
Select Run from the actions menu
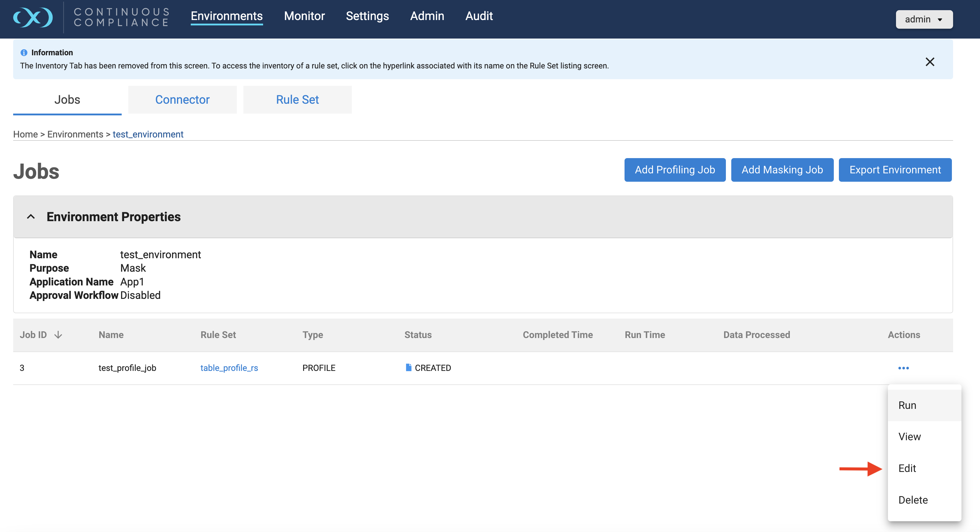pos(907,405)
